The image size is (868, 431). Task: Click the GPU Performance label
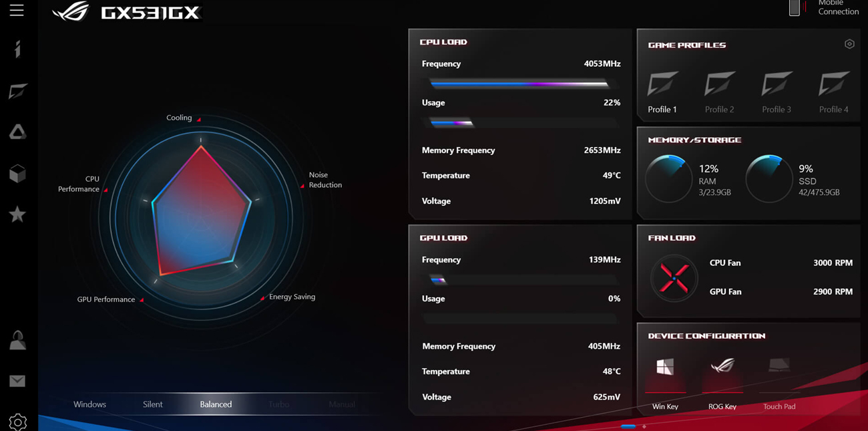105,299
